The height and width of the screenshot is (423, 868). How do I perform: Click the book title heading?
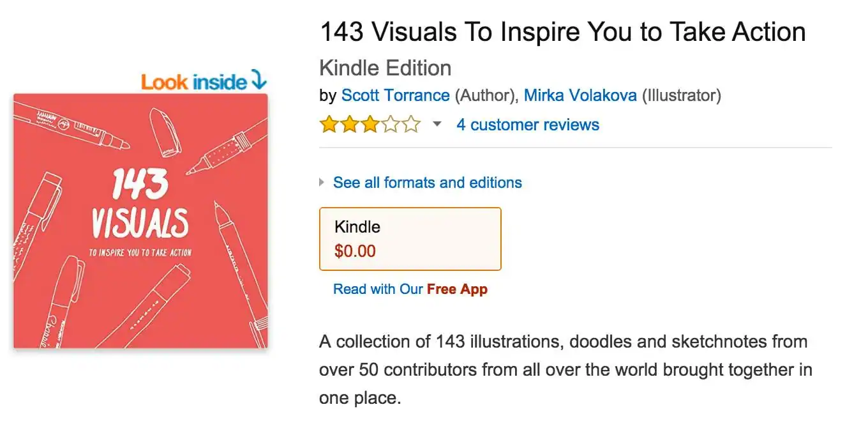click(562, 31)
